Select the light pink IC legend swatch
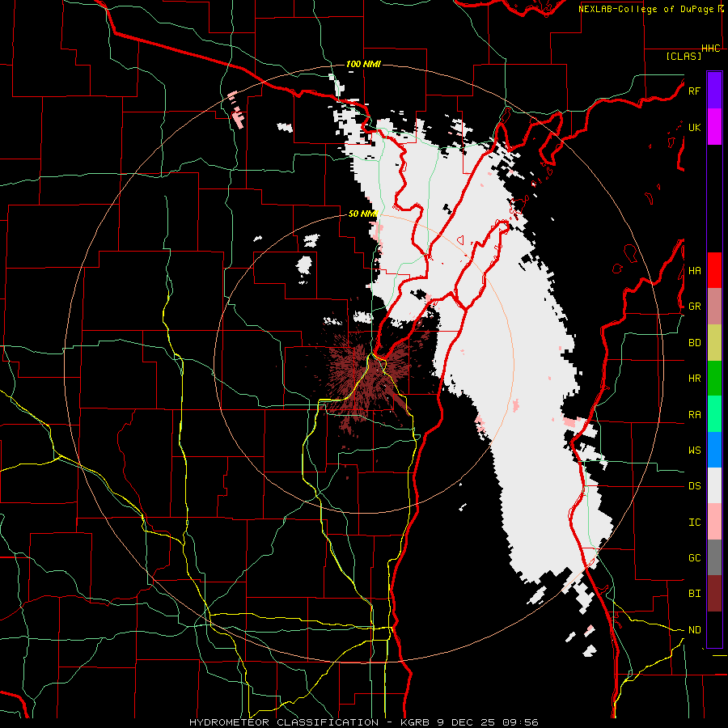Viewport: 728px width, 728px height. [714, 522]
